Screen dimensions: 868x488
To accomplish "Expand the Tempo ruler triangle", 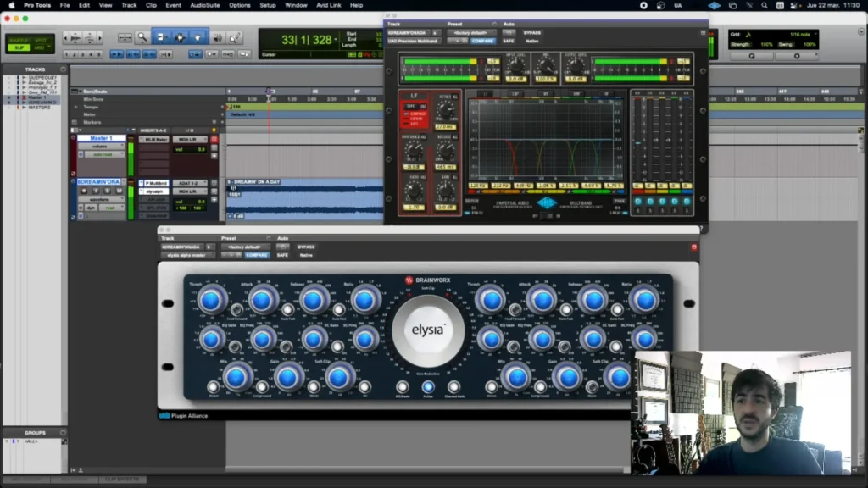I will pyautogui.click(x=76, y=107).
